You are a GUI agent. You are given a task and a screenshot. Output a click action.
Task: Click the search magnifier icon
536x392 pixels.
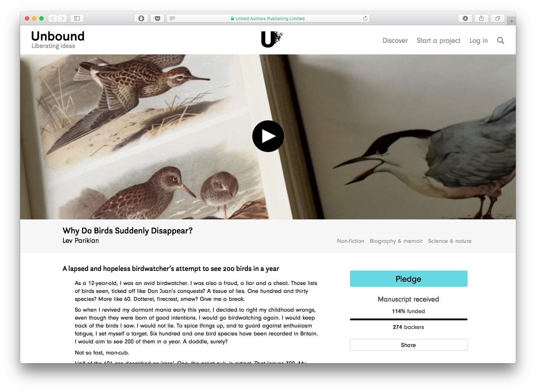click(500, 40)
